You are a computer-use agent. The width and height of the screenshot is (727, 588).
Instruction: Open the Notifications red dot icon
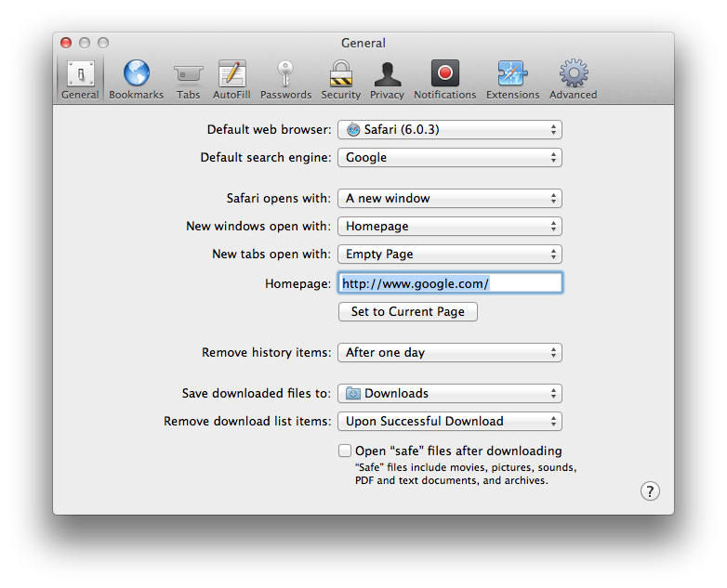click(445, 79)
